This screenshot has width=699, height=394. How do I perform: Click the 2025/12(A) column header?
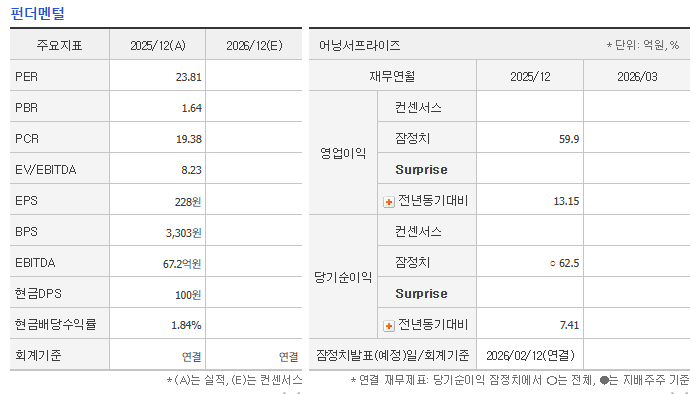[x=158, y=45]
